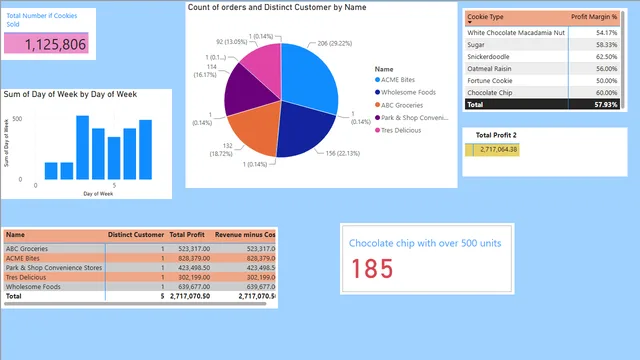Image resolution: width=640 pixels, height=360 pixels.
Task: Sort by Profit Margin % column header
Action: [x=594, y=17]
